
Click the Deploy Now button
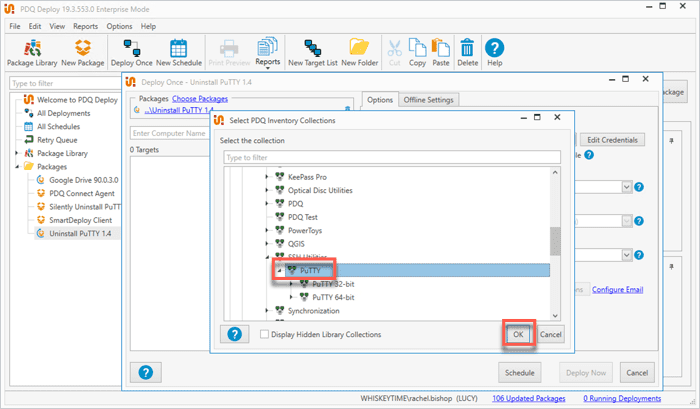coord(586,373)
